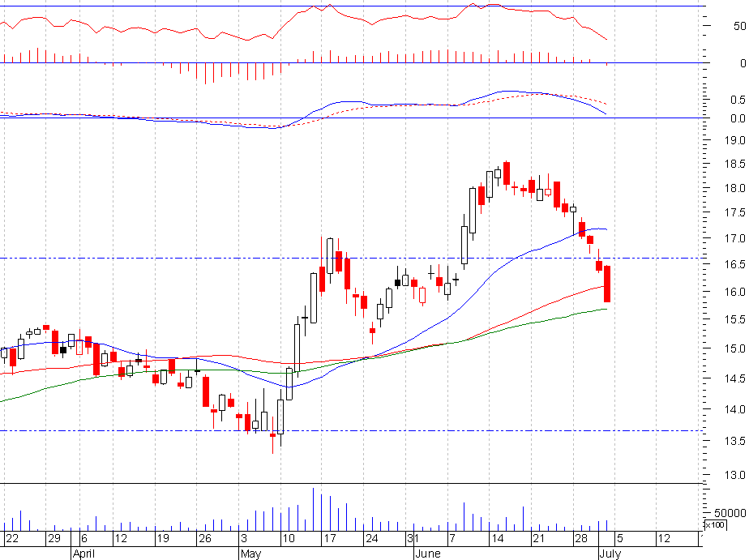Select the 16.5 price level label
The image size is (749, 560).
pos(734,264)
